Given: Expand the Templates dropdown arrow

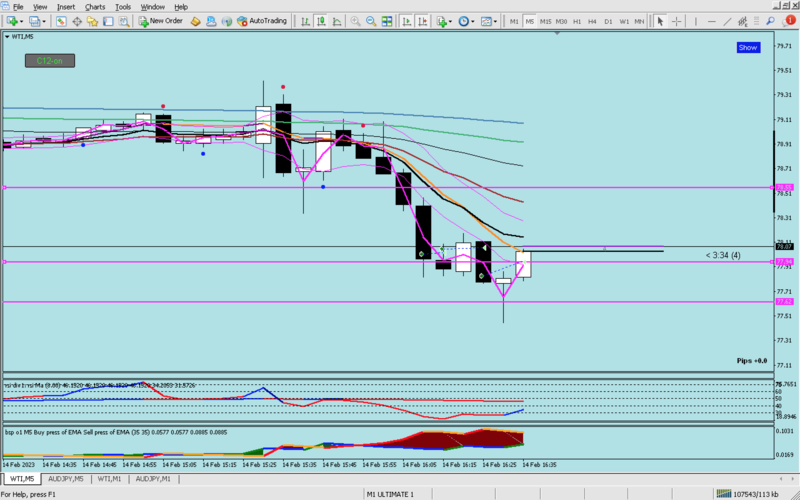Looking at the screenshot, I should (x=495, y=21).
